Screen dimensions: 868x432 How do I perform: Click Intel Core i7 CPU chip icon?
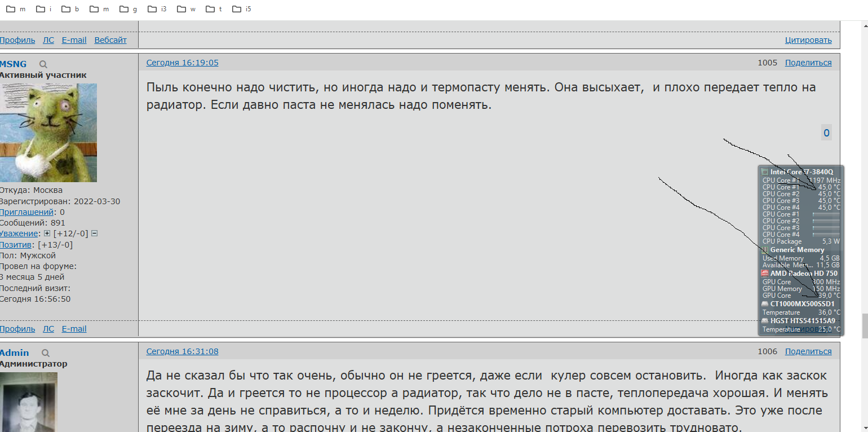(x=765, y=171)
